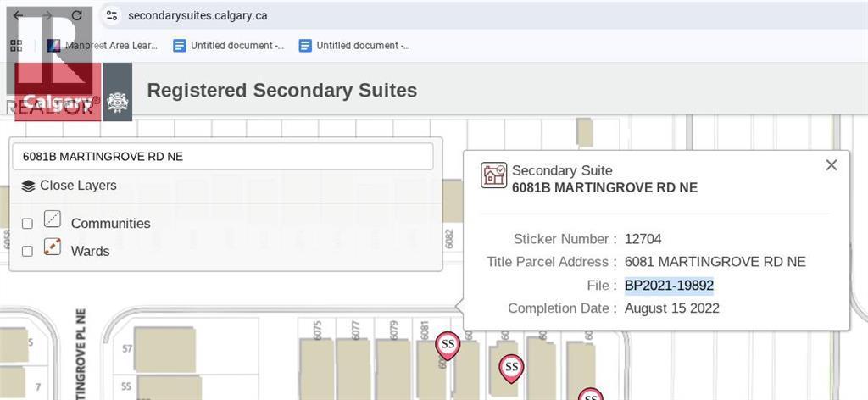Click the layers stack icon beside Close Layers
Screen dimensions: 868x400
28,186
